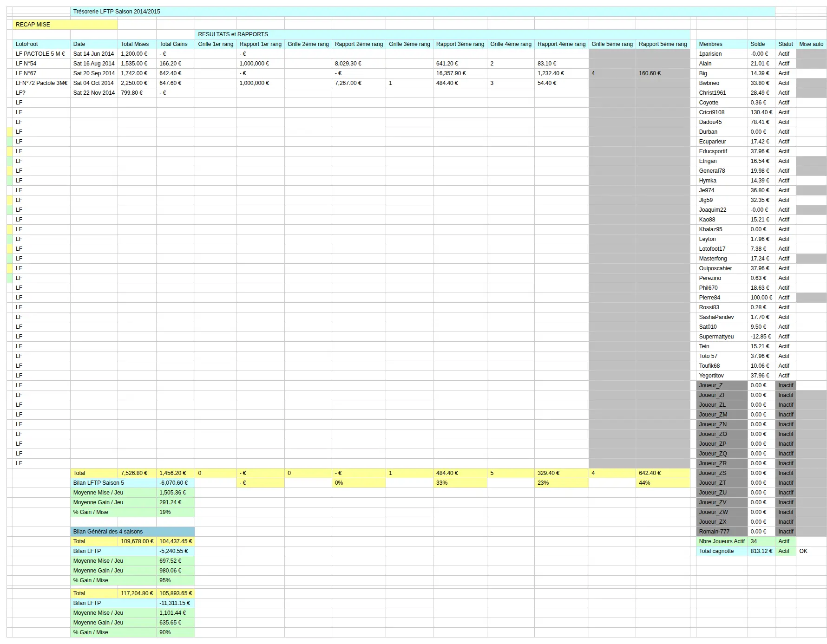Select the payout "7,267.00 €"
Viewport: 827px width, 644px height.
pos(359,83)
